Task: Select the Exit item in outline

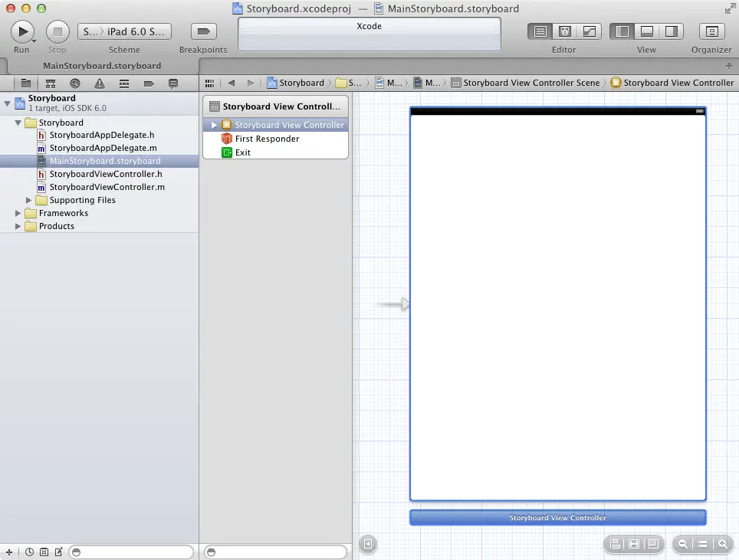Action: pyautogui.click(x=242, y=152)
